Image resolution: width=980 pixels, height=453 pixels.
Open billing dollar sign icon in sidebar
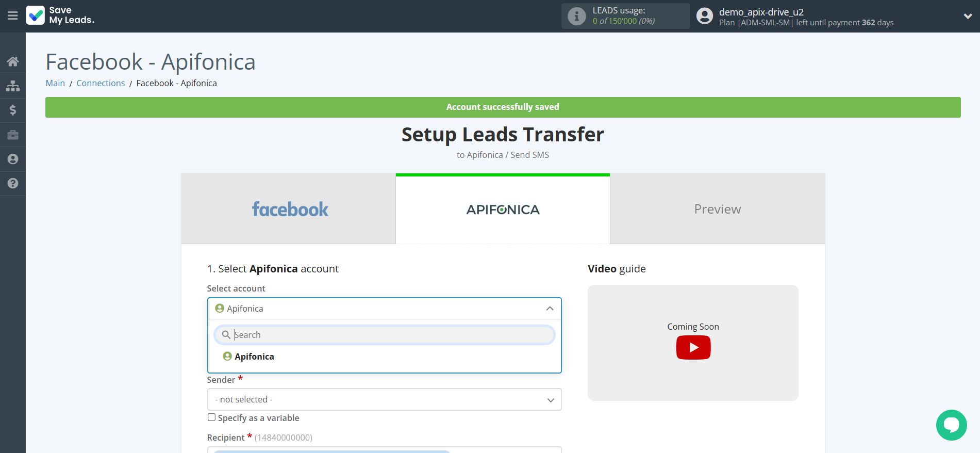(13, 110)
